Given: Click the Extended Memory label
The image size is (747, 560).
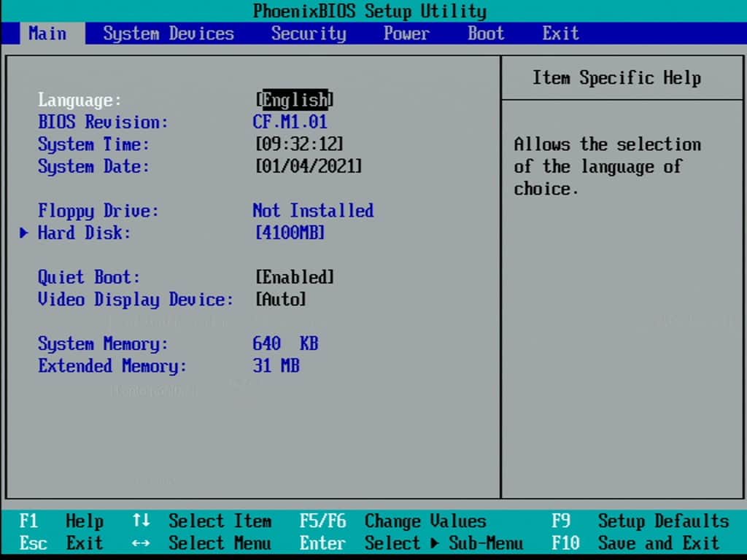Looking at the screenshot, I should click(112, 366).
